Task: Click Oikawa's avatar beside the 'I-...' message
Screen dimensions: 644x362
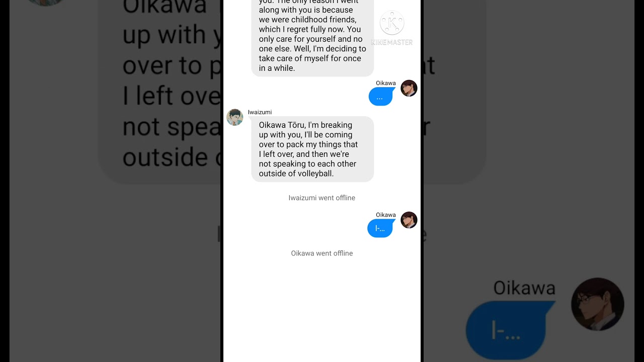Action: (x=409, y=220)
